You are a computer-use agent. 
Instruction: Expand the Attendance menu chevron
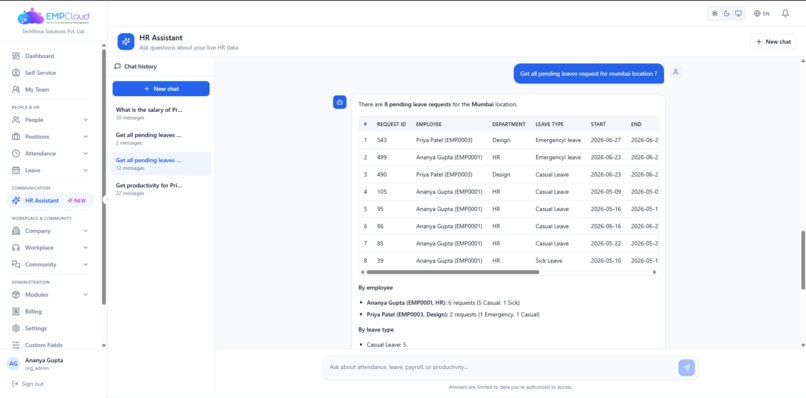(85, 153)
